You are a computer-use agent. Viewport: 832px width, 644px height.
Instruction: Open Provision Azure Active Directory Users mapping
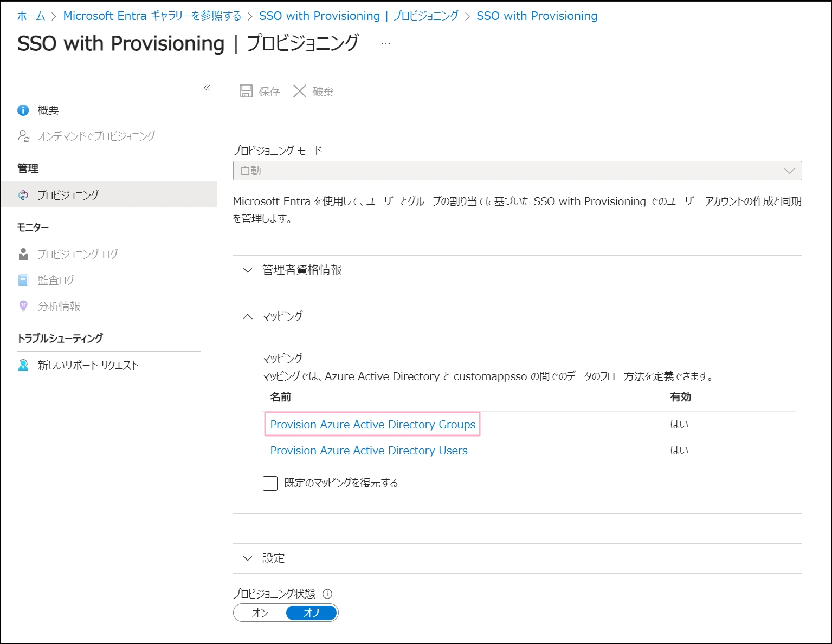[369, 451]
